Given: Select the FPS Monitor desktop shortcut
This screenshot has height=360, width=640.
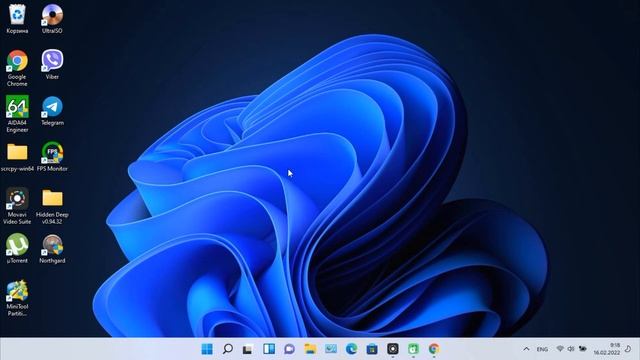Looking at the screenshot, I should [52, 157].
